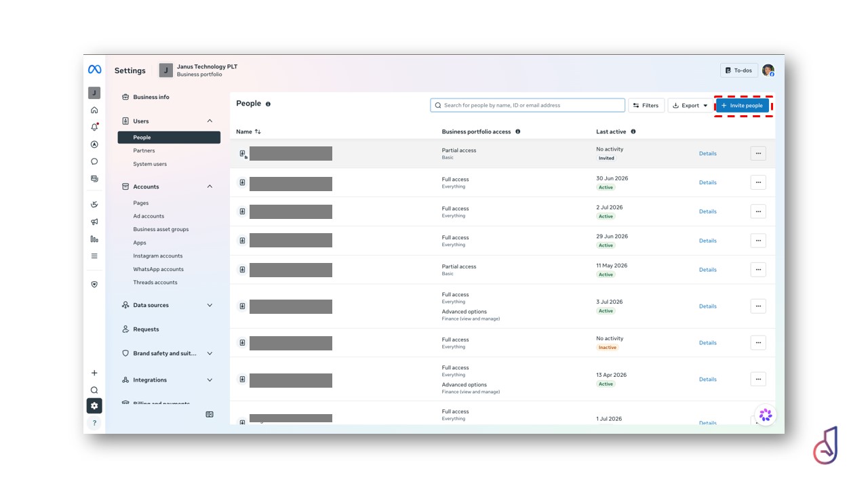Click the plus create icon in rail
Viewport: 868px width, 488px height.
(x=94, y=373)
